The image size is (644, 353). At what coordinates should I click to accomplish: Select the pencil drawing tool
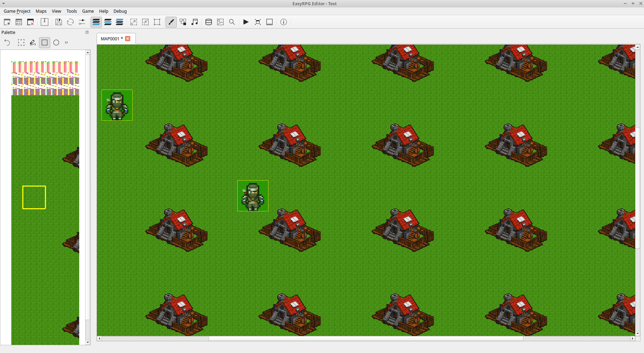pyautogui.click(x=33, y=42)
